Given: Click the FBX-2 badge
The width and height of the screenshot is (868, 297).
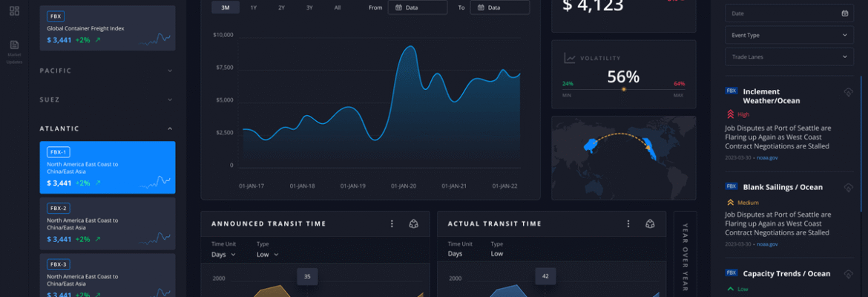Looking at the screenshot, I should (x=59, y=209).
